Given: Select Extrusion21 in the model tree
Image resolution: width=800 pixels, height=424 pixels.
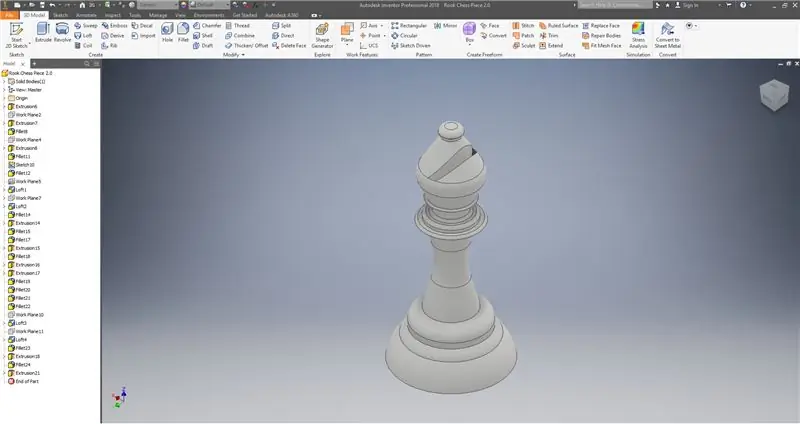Looking at the screenshot, I should pos(27,373).
